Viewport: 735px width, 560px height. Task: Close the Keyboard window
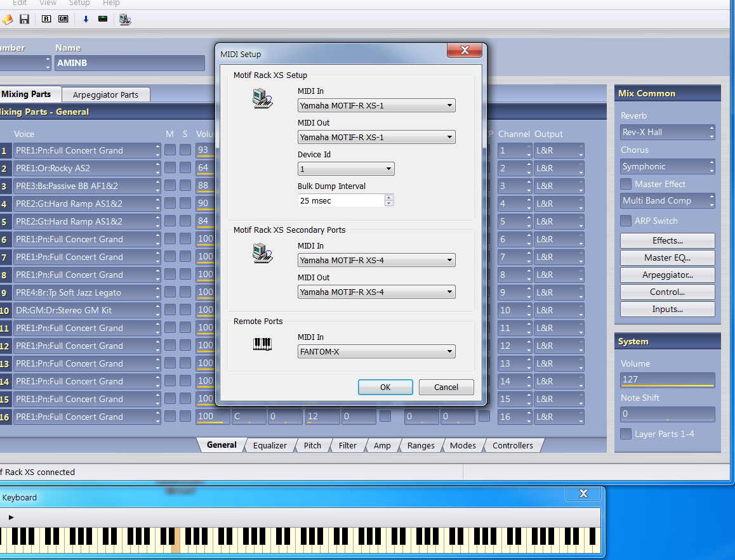click(583, 493)
